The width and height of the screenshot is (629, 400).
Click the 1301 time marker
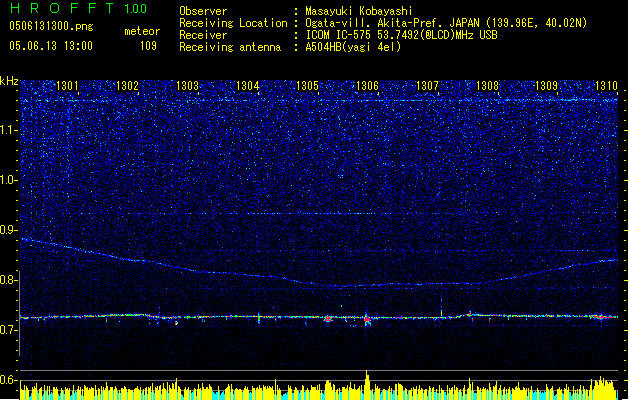click(68, 87)
